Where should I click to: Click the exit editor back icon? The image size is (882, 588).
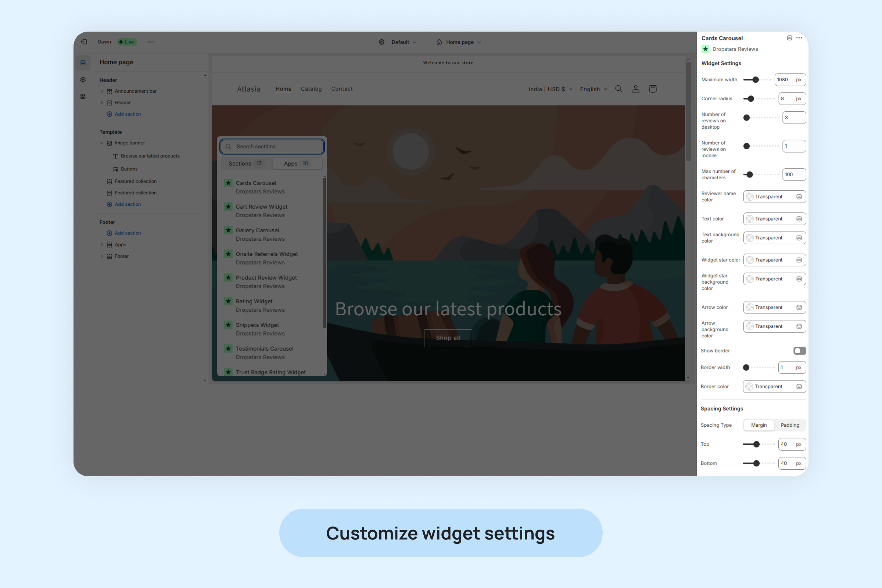[x=84, y=42]
